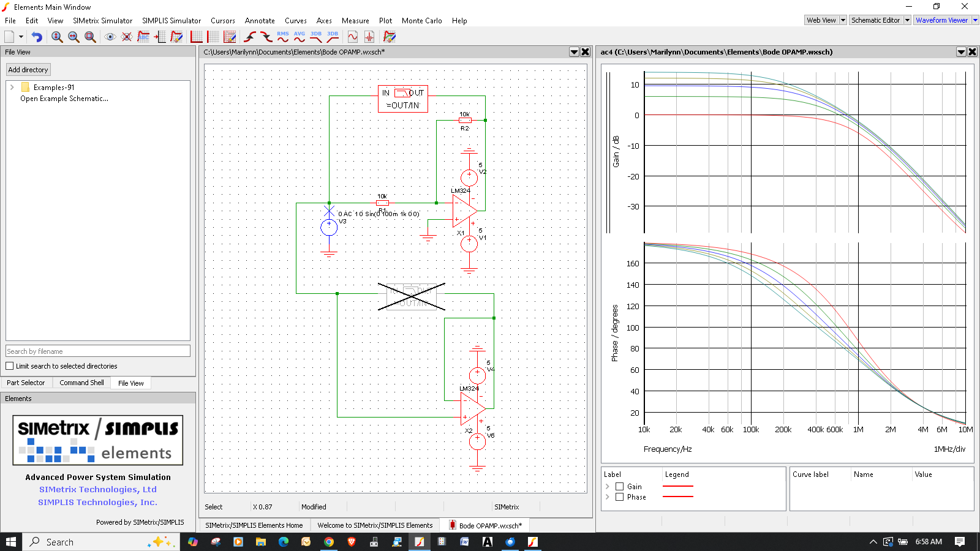
Task: Click the Waveform Viewer button
Action: [x=942, y=20]
